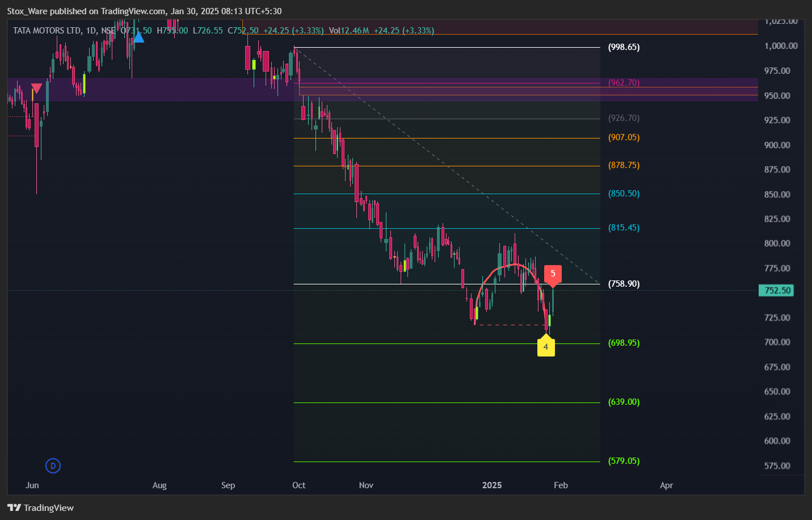Click the teal level label (850.50)

point(624,194)
